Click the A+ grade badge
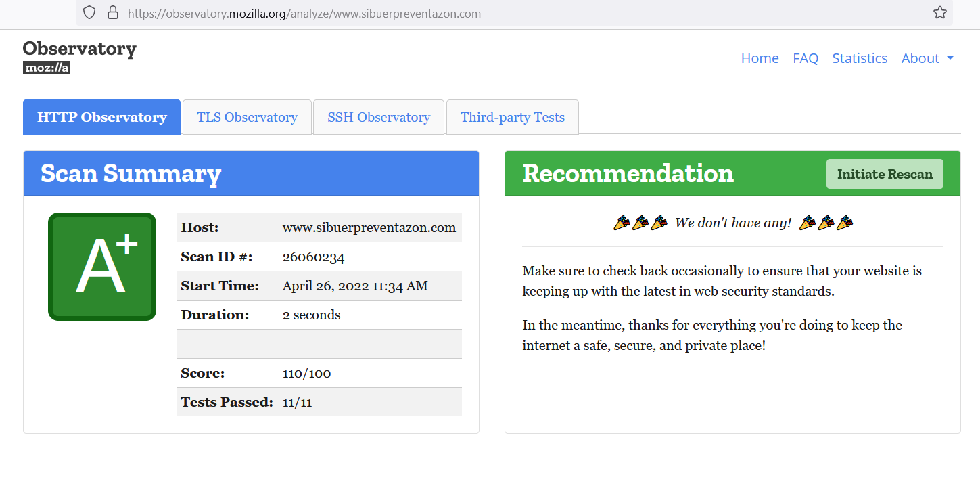980x488 pixels. tap(101, 266)
